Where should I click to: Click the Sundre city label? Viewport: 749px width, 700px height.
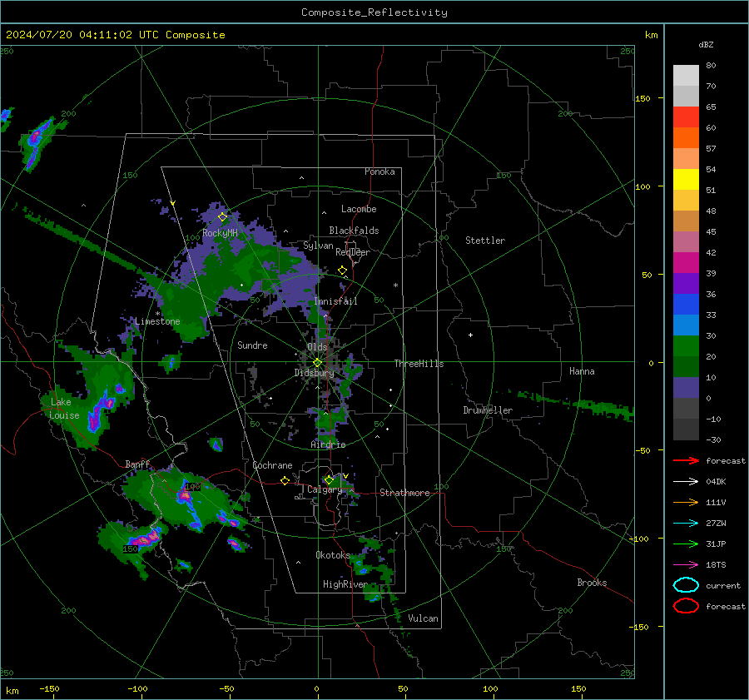click(x=252, y=345)
